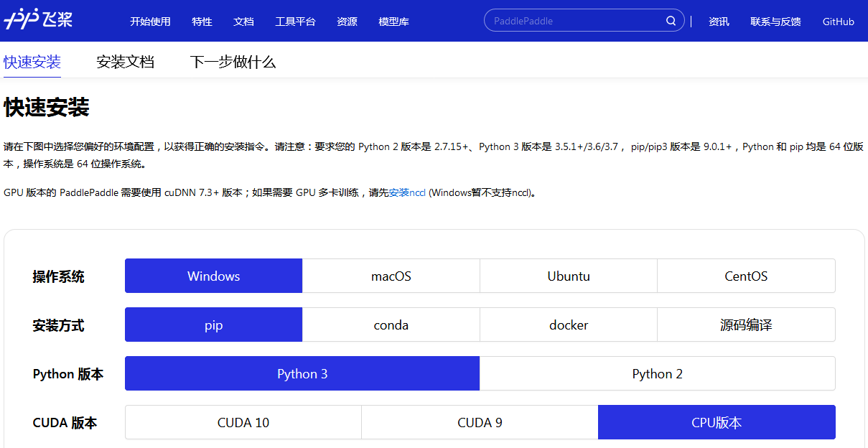Screen dimensions: 868x448
Task: Select the CPU版本 option
Action: point(717,422)
